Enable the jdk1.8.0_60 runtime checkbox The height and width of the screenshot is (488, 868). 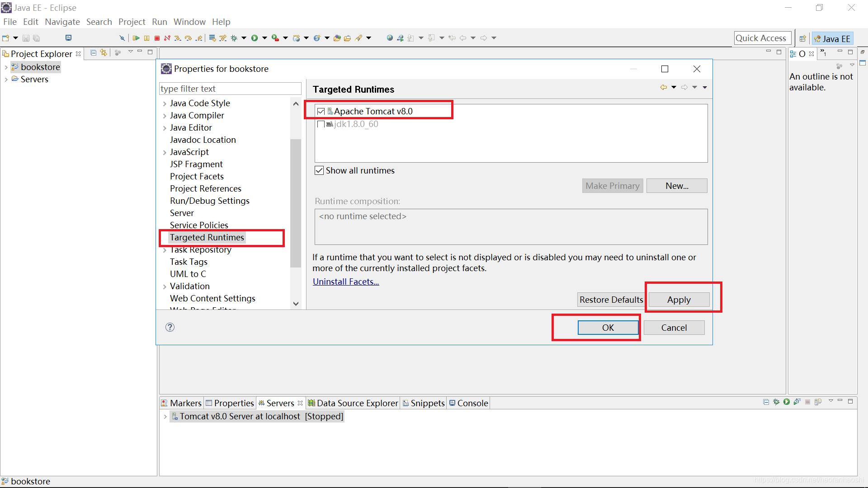[x=321, y=124]
